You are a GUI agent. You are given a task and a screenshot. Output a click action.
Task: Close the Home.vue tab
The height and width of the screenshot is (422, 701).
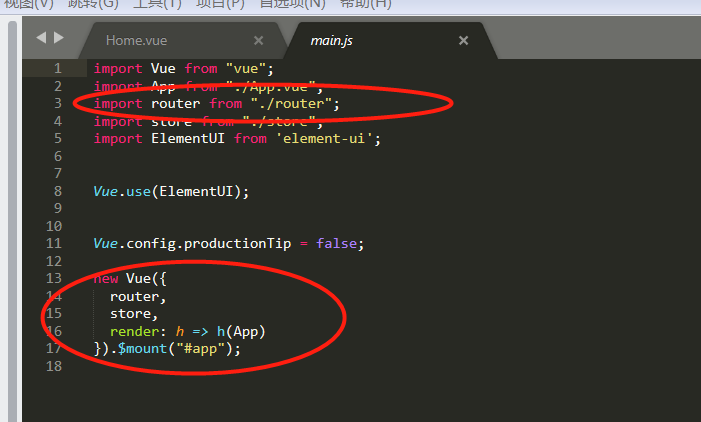pyautogui.click(x=258, y=41)
